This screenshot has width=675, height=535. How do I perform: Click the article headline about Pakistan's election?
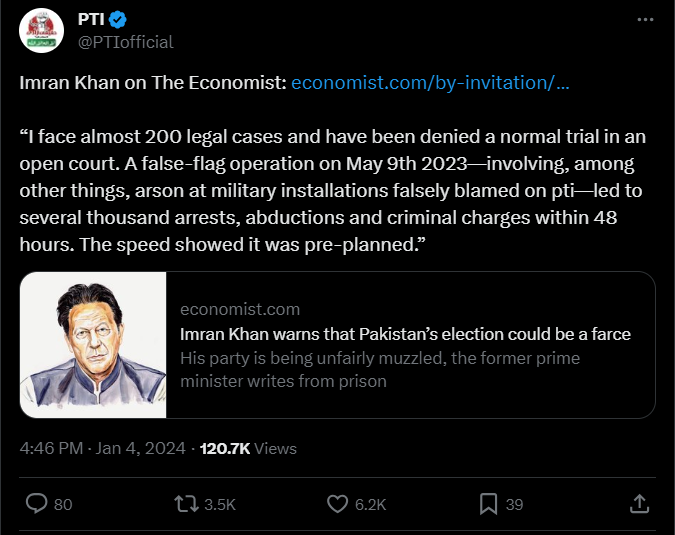pos(405,334)
